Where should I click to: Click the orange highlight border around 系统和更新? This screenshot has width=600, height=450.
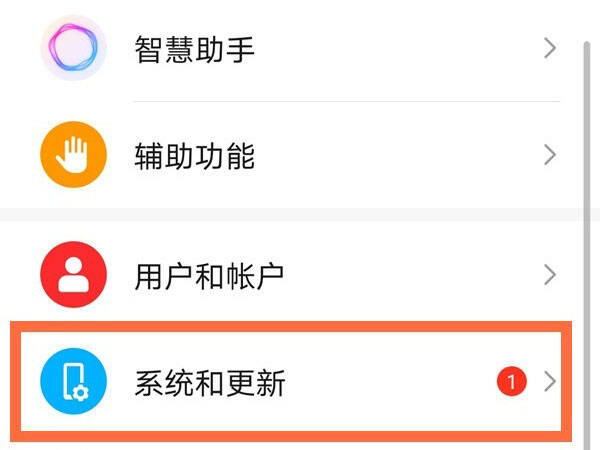[x=291, y=326]
